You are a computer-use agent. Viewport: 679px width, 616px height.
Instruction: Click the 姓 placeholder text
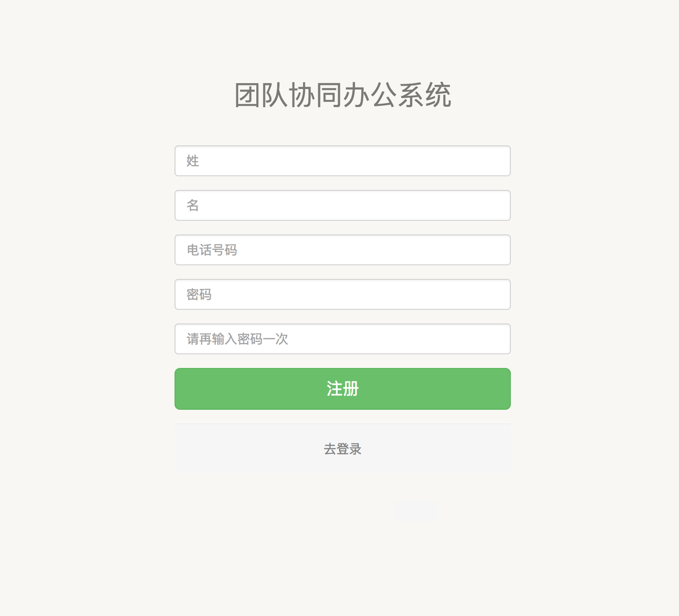tap(193, 161)
